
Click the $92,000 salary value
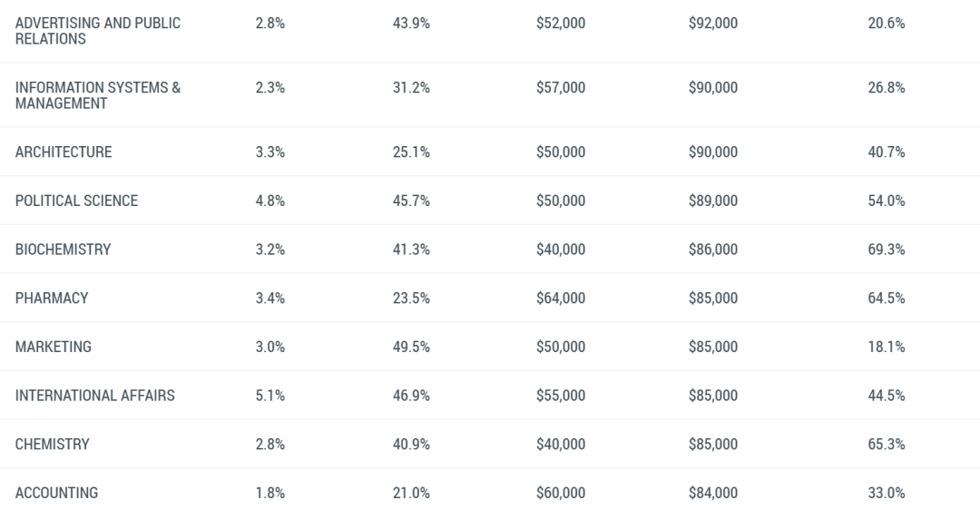[713, 24]
